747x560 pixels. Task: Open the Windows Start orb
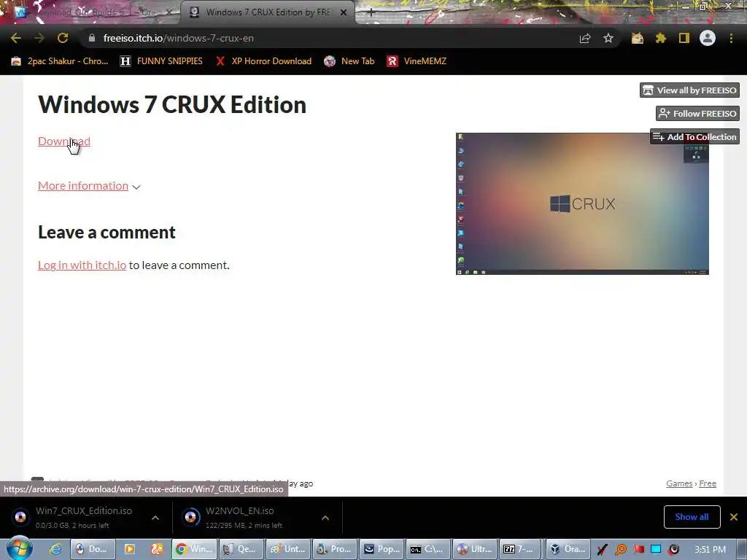click(x=19, y=548)
